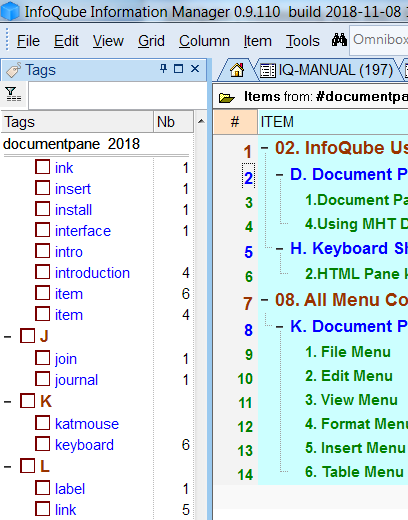Open the Edit menu

[66, 41]
